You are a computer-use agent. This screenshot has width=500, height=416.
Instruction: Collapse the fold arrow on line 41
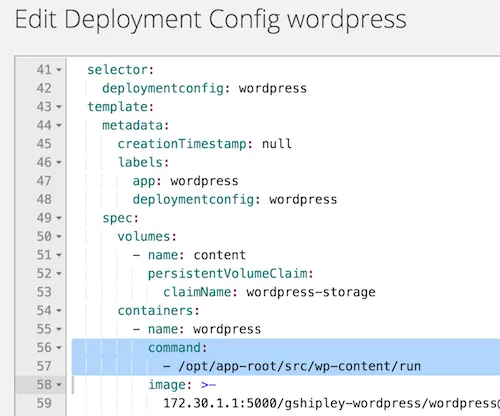click(x=59, y=70)
